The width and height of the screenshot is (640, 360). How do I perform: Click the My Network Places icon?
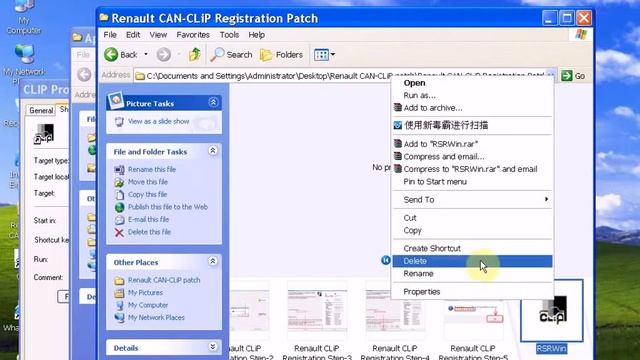coord(119,318)
